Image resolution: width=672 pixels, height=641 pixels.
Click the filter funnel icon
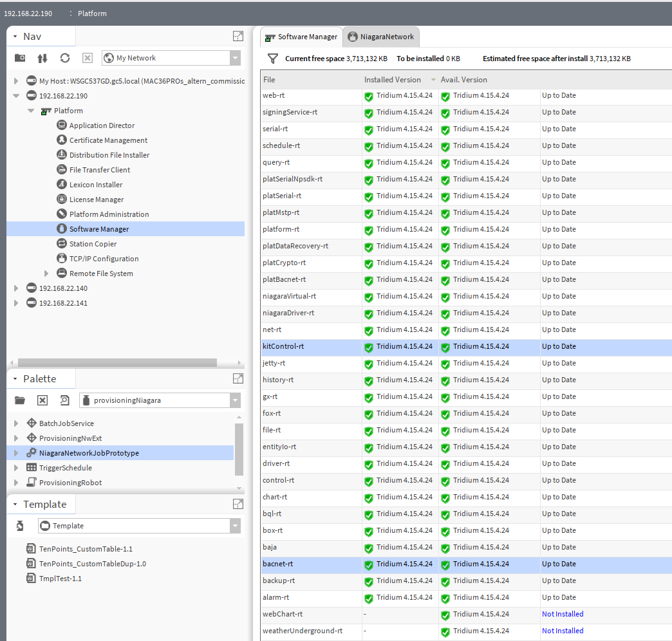272,59
